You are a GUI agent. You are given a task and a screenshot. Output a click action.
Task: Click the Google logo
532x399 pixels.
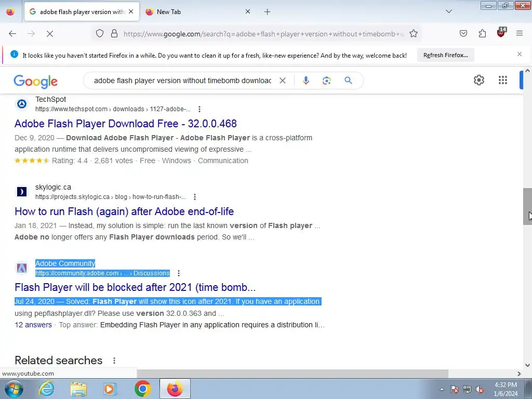(x=36, y=82)
